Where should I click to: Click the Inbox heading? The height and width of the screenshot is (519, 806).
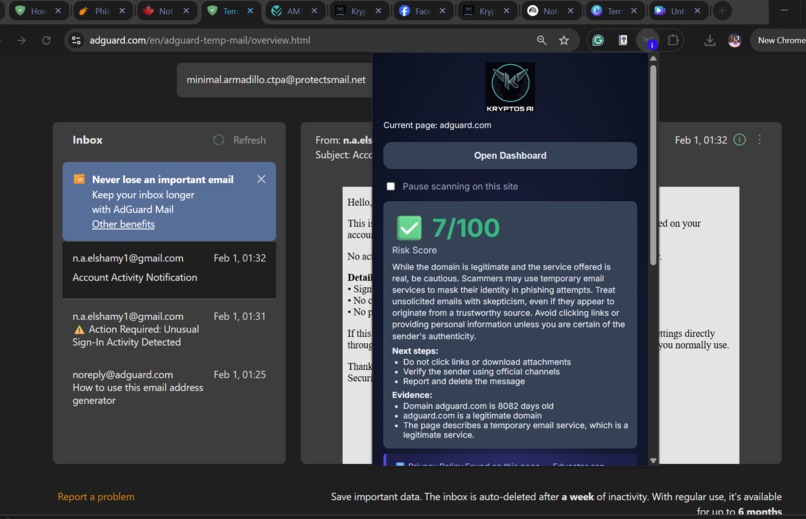(87, 140)
